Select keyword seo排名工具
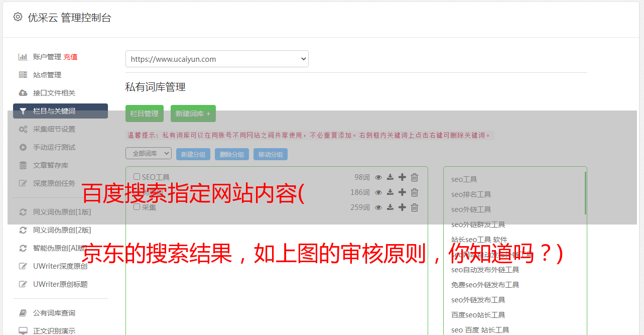The image size is (644, 335). click(471, 194)
